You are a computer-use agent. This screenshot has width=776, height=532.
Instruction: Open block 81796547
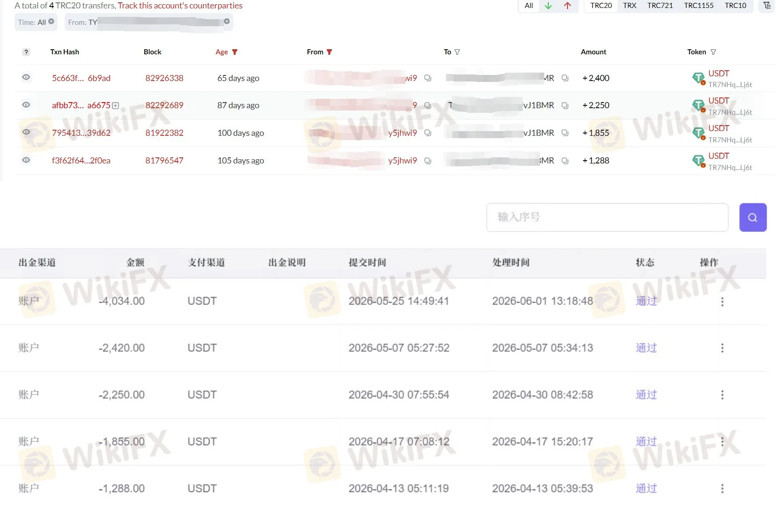pos(164,161)
